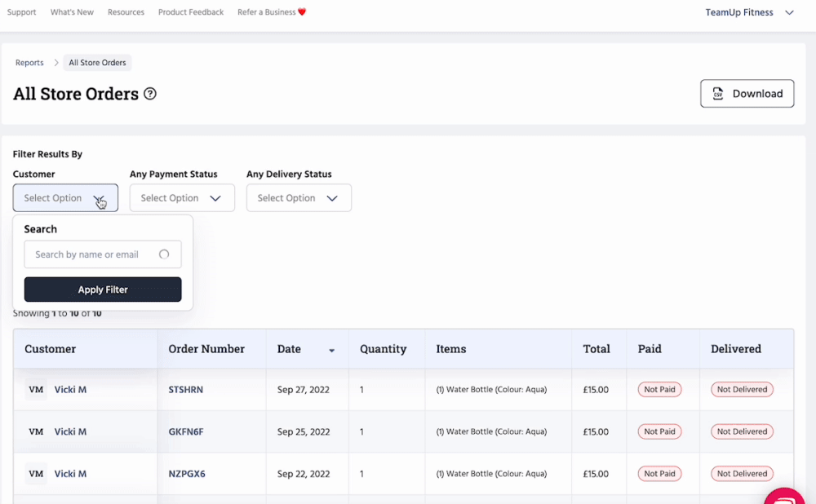Open the Any Payment Status dropdown
Image resolution: width=816 pixels, height=504 pixels.
(x=182, y=198)
